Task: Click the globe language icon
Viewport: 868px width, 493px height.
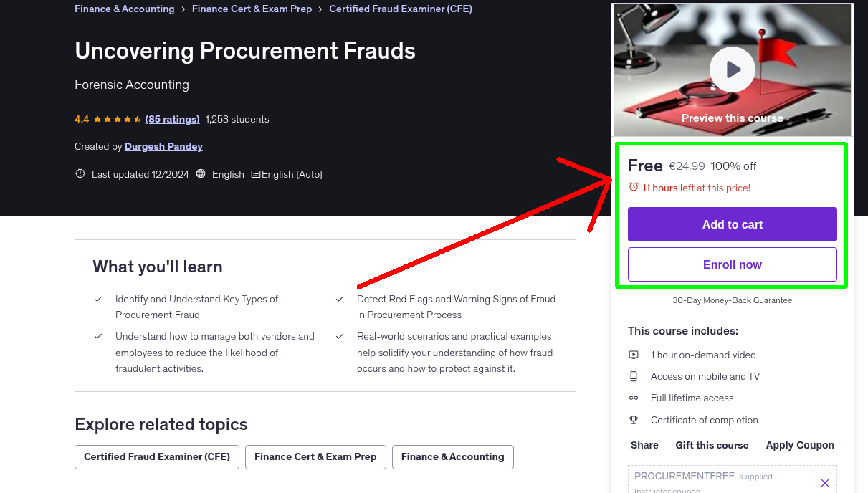Action: [201, 174]
